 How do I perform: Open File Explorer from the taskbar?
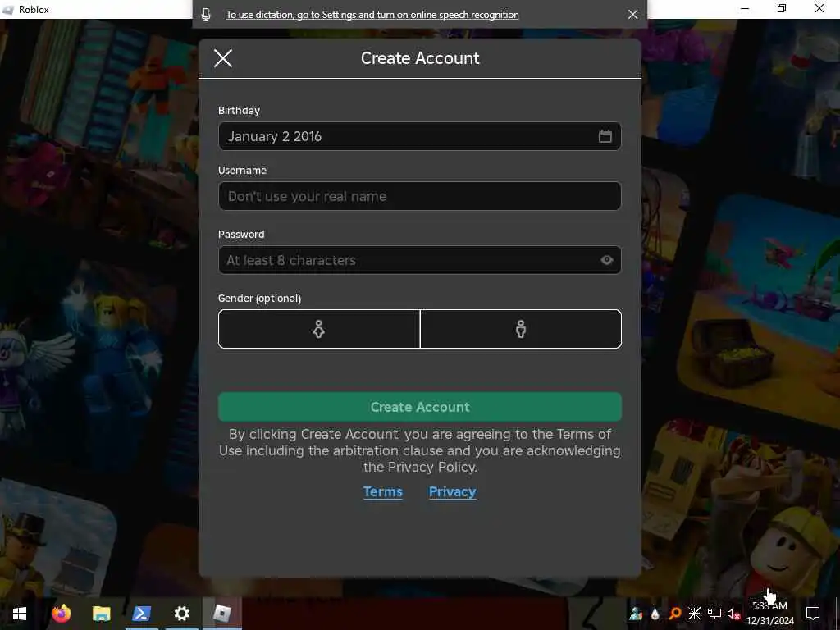pyautogui.click(x=101, y=614)
